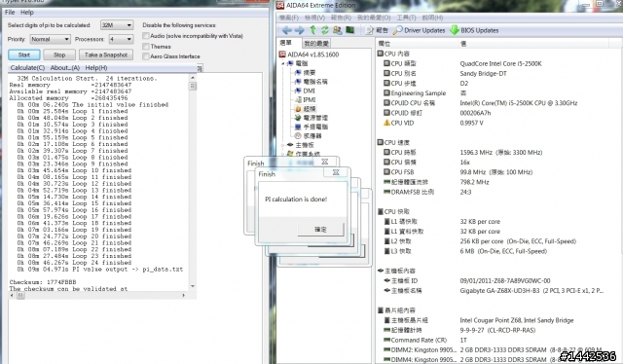Click the green chip icon in AIDA64 toolbar
Screen dimensions: 623x364
(x=350, y=30)
